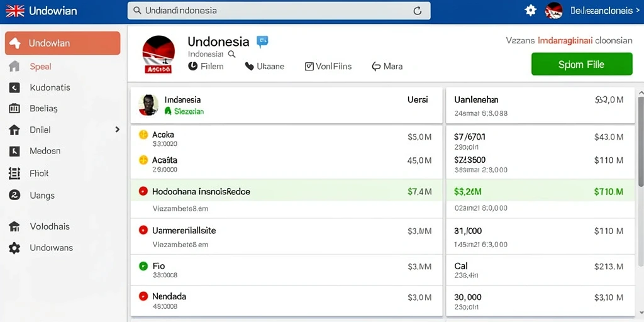The height and width of the screenshot is (322, 644).
Task: Toggle the red status dot for Nendada
Action: click(143, 296)
